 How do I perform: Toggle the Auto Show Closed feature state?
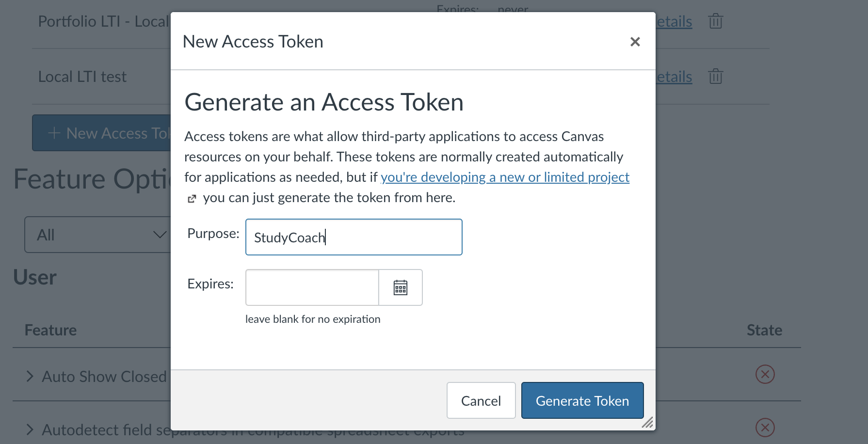tap(765, 374)
